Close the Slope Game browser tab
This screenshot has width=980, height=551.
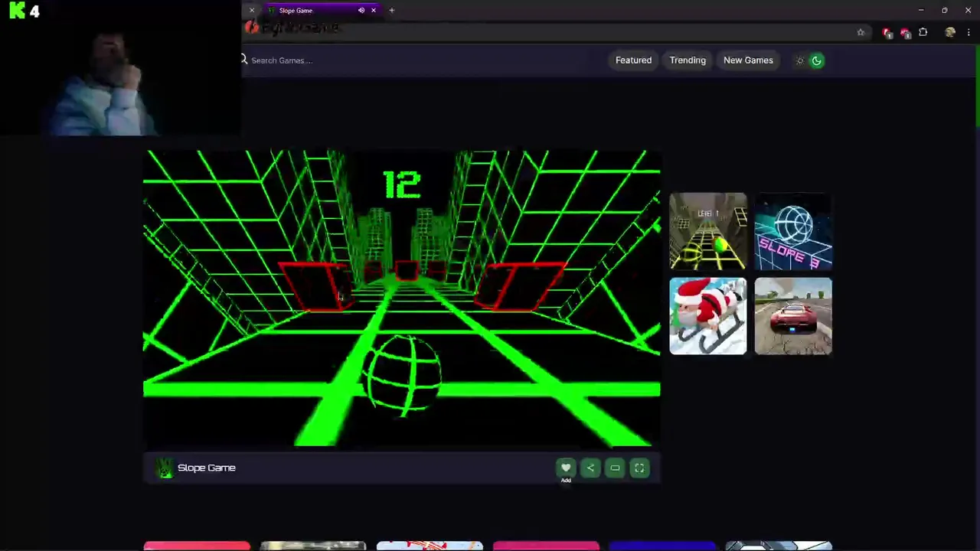pos(374,10)
